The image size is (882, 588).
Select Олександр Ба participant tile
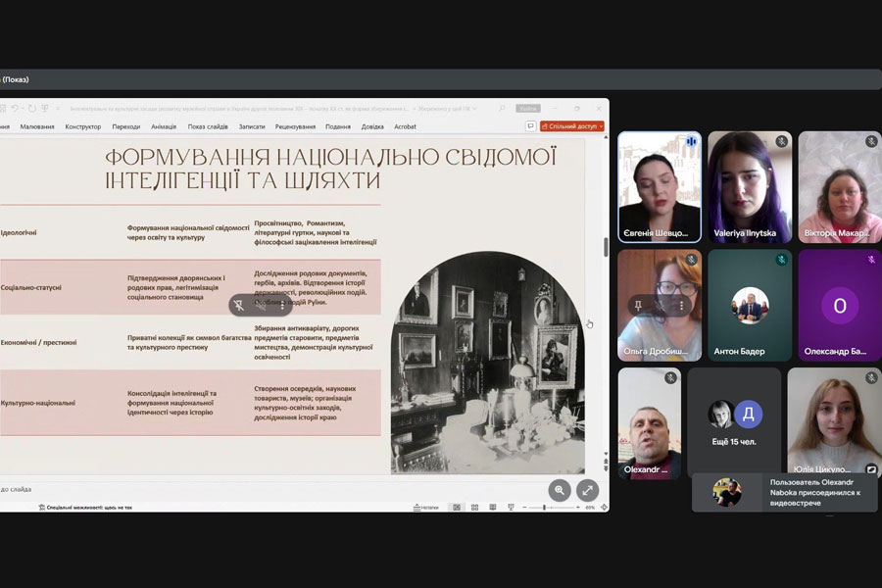tap(840, 305)
